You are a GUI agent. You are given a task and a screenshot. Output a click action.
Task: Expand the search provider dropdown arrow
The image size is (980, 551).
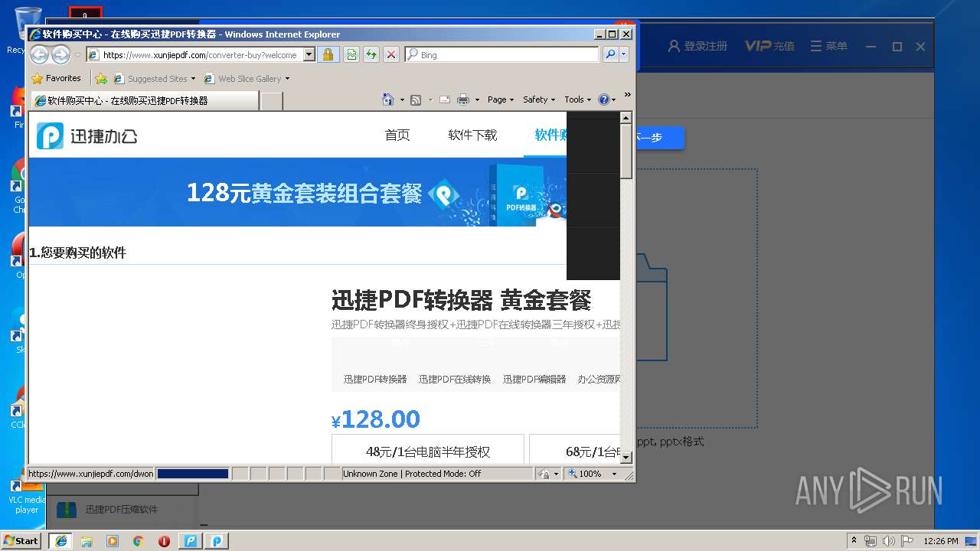coord(624,54)
